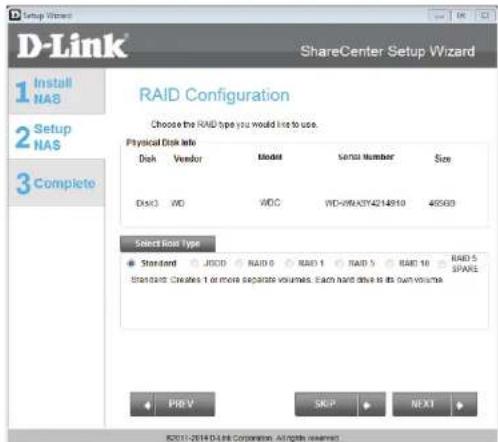Maximize the Setup Wizard window
Viewport: 498px width, 442px height.
coord(461,16)
